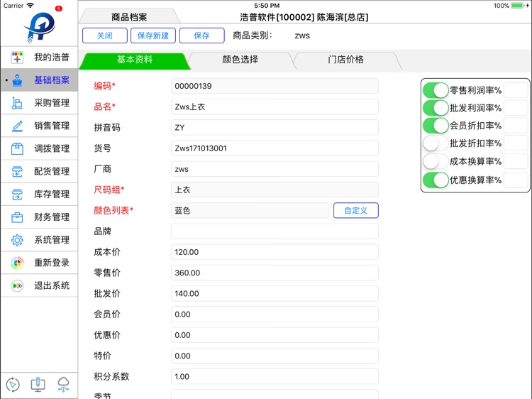Viewport: 532px width, 399px height.
Task: Tap the circular play-sync icon at bottom
Action: click(13, 384)
